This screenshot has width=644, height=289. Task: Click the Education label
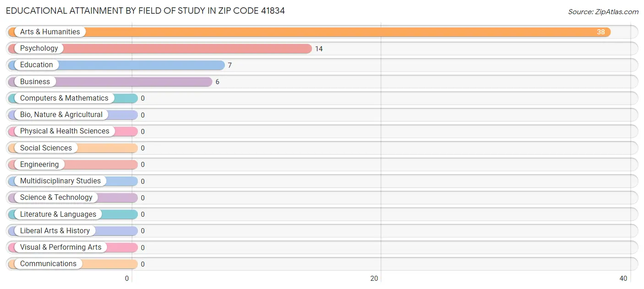tap(37, 65)
